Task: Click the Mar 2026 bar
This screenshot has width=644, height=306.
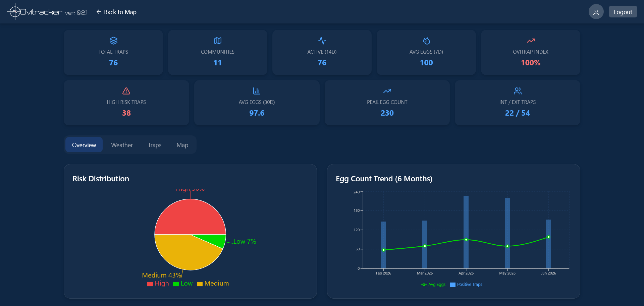Action: (425, 244)
